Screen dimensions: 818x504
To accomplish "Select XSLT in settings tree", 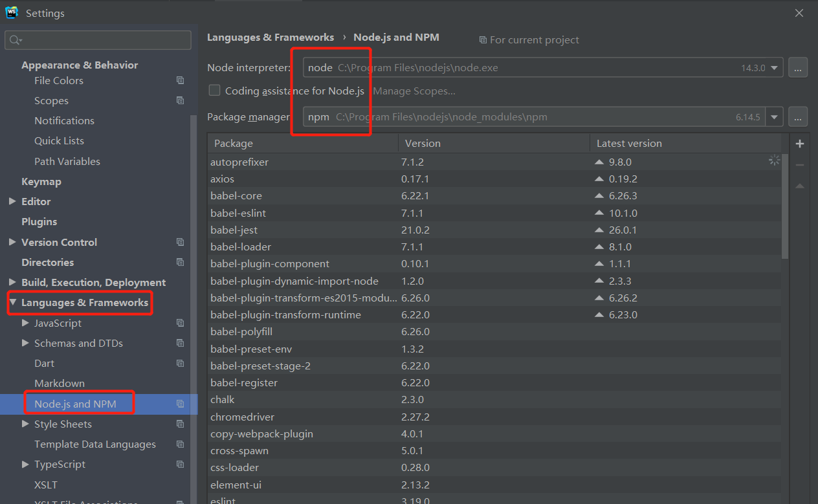I will [46, 485].
